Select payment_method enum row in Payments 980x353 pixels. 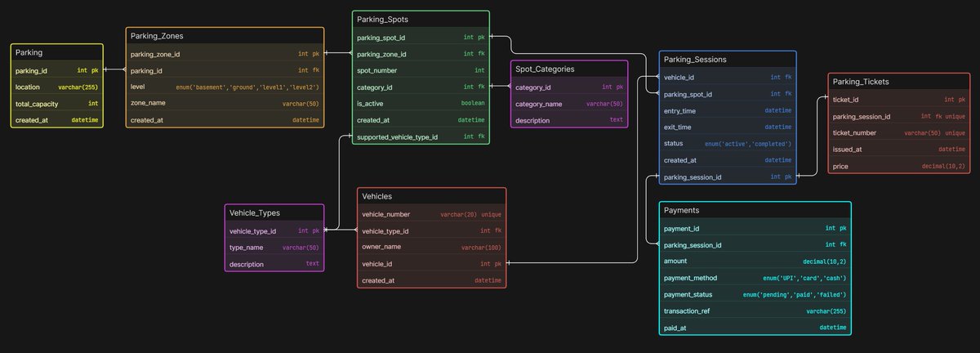[755, 278]
